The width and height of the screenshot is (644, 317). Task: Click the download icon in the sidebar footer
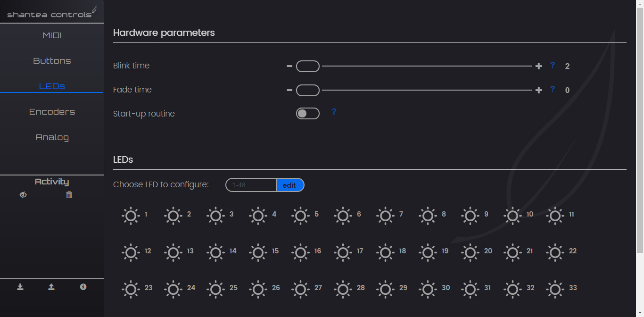(x=20, y=287)
